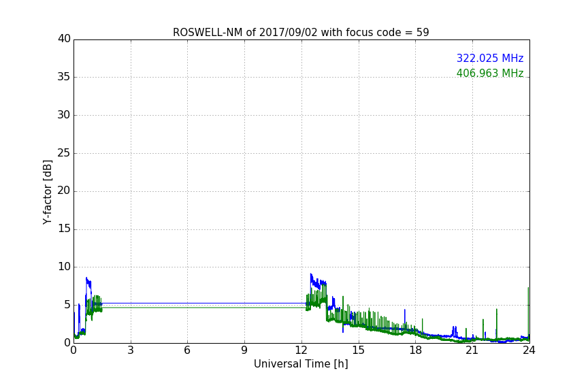Click the x-axis tick label 6

(187, 350)
